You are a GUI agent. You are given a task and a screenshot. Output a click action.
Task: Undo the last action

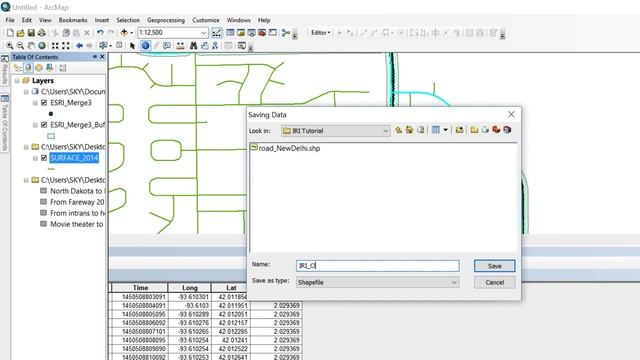(x=100, y=33)
